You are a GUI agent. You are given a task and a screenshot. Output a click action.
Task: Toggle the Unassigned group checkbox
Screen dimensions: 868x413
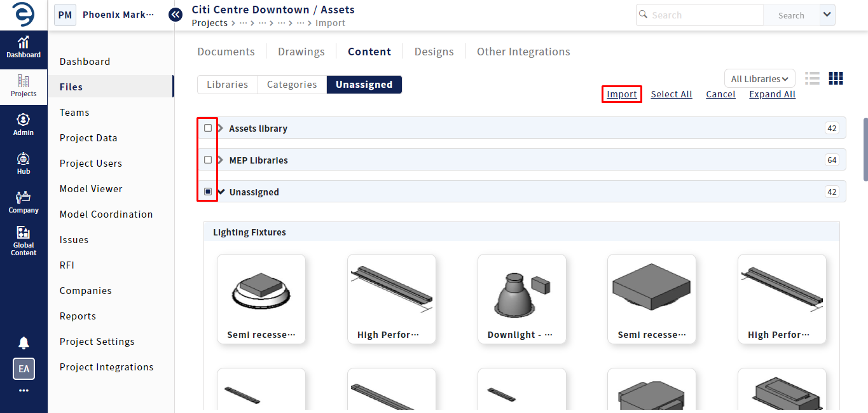(x=208, y=192)
